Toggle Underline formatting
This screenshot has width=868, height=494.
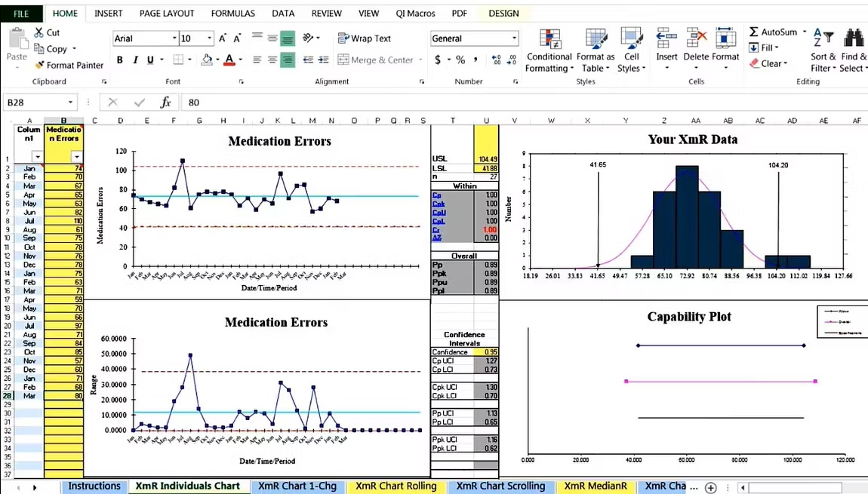150,60
